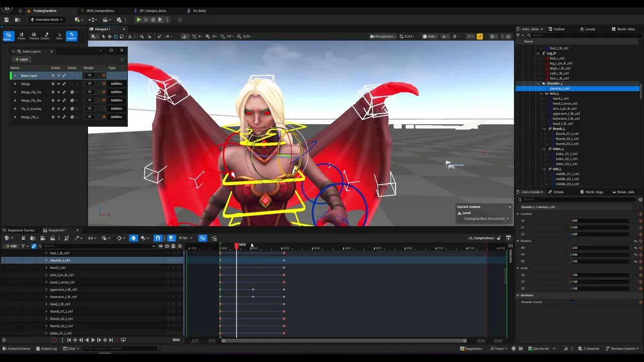Click the viewport select mode arrow icon
Viewport: 644px width, 362px height.
tap(103, 36)
